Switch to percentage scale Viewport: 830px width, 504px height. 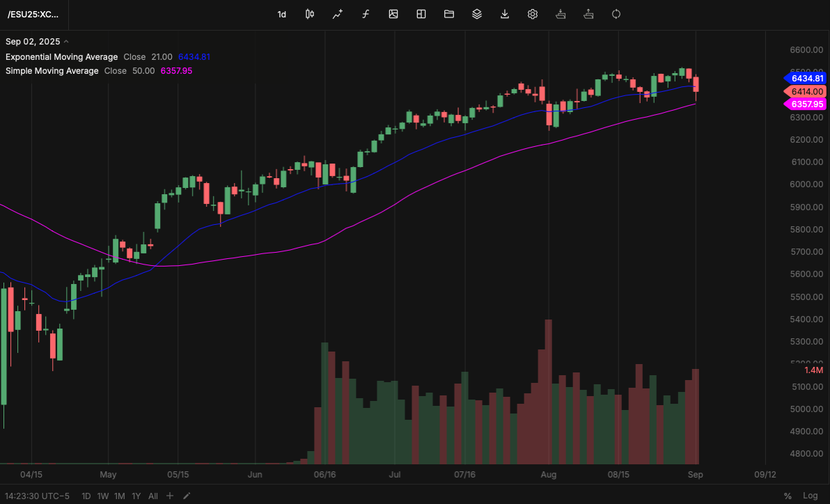[788, 496]
